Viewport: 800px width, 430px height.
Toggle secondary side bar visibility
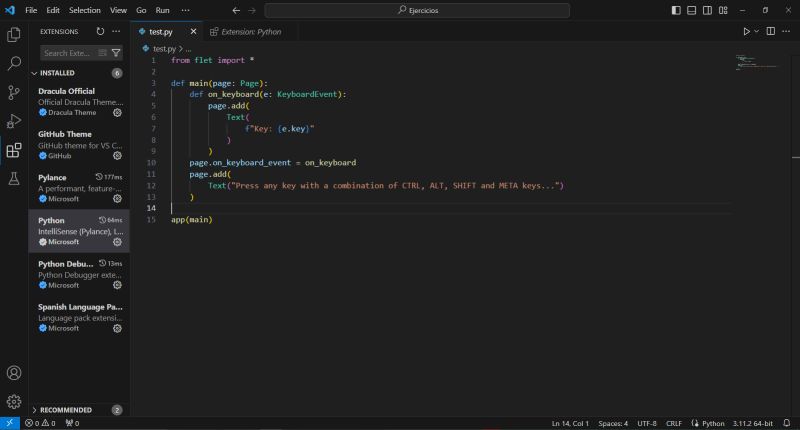tap(707, 10)
